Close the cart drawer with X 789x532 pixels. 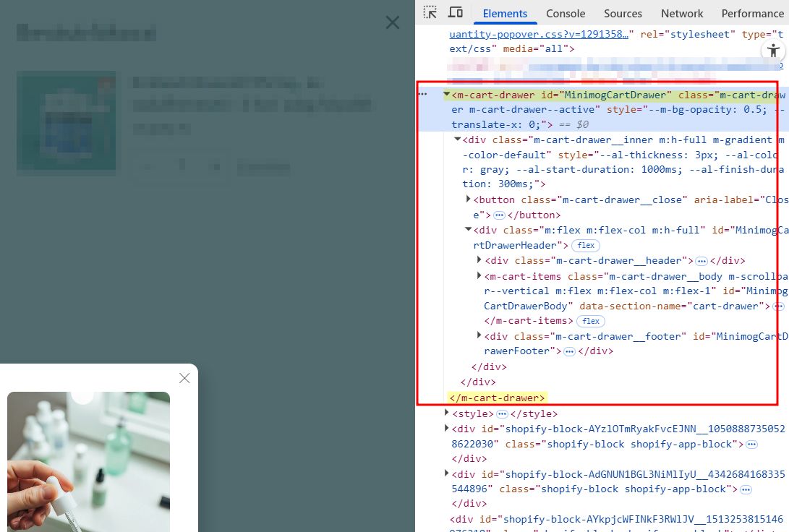point(392,23)
